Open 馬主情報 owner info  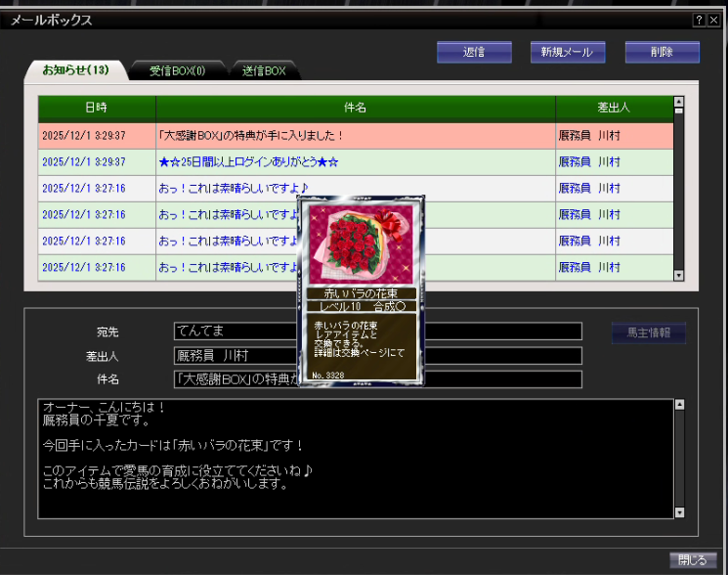point(648,332)
